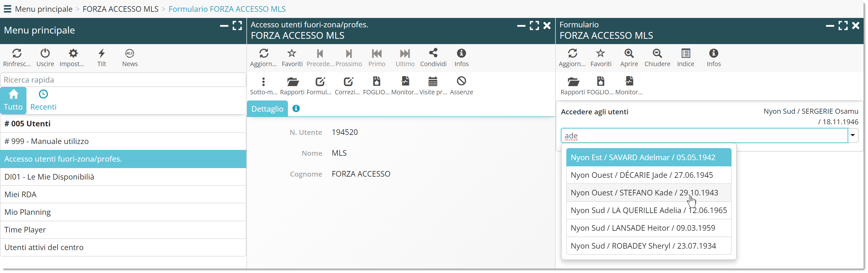Select the Dettaglio tab

click(x=267, y=109)
